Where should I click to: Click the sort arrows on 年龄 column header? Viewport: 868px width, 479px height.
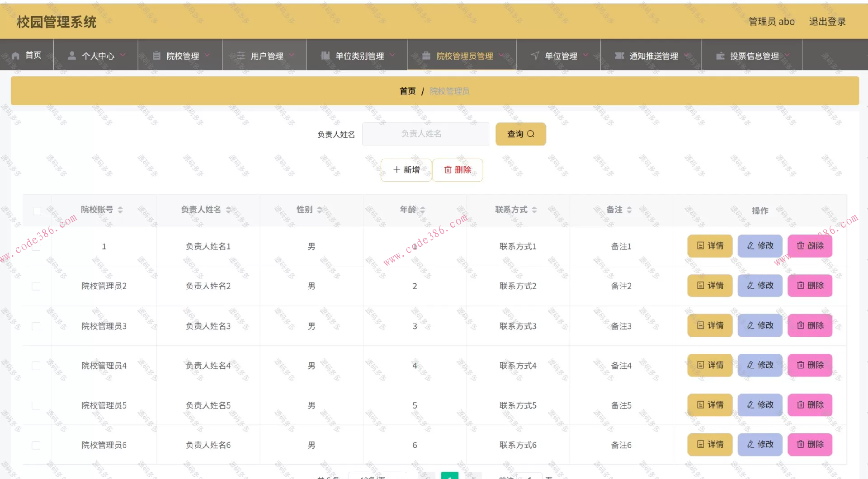(423, 210)
